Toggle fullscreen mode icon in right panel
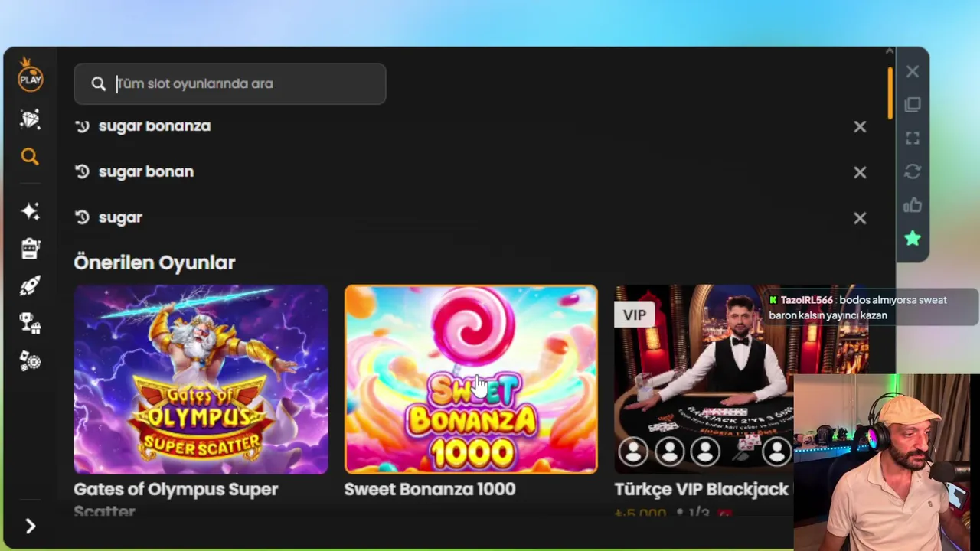This screenshot has width=980, height=551. coord(913,139)
